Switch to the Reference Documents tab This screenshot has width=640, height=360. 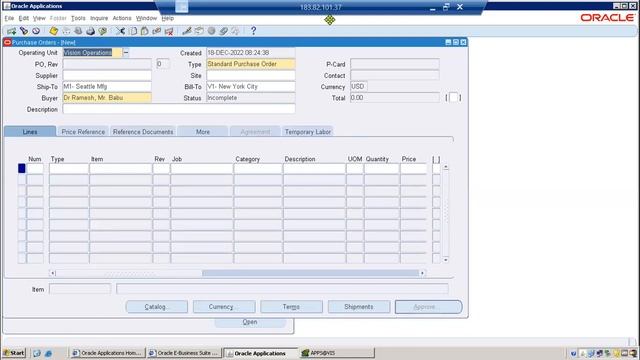pos(143,131)
